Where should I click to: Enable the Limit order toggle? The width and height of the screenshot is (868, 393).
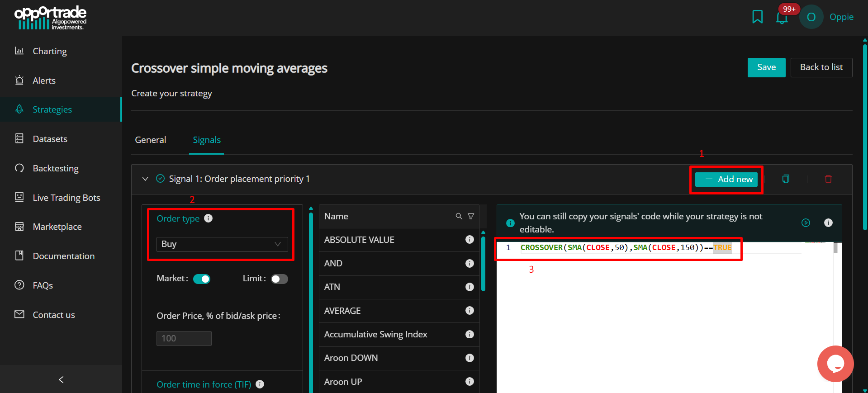coord(280,279)
